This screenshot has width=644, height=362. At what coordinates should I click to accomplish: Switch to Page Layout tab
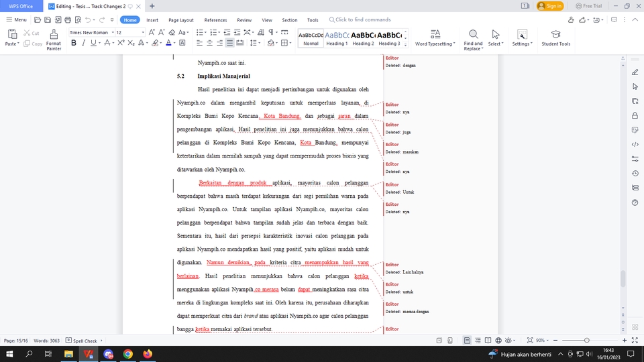180,19
